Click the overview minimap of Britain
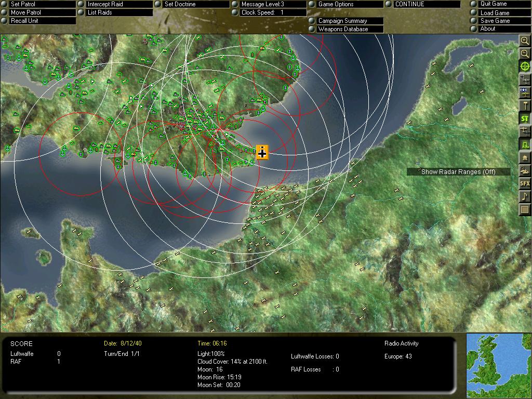The width and height of the screenshot is (532, 399). point(499,366)
